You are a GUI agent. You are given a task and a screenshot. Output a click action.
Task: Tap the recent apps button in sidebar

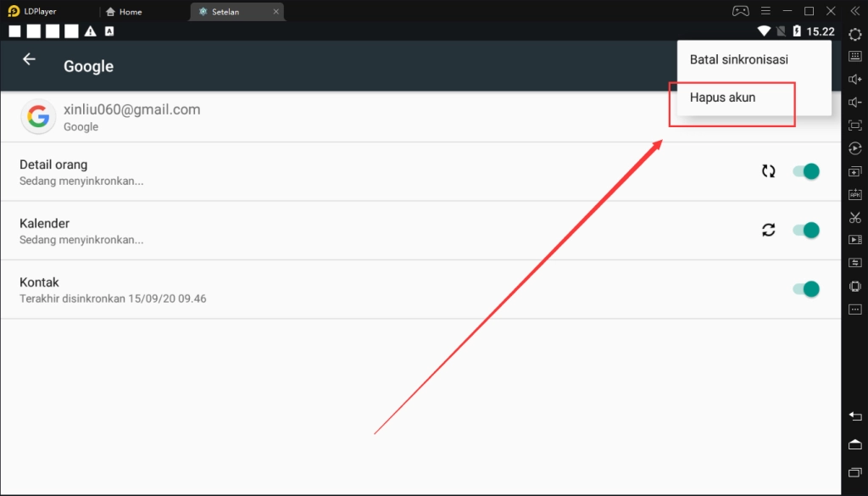(854, 472)
